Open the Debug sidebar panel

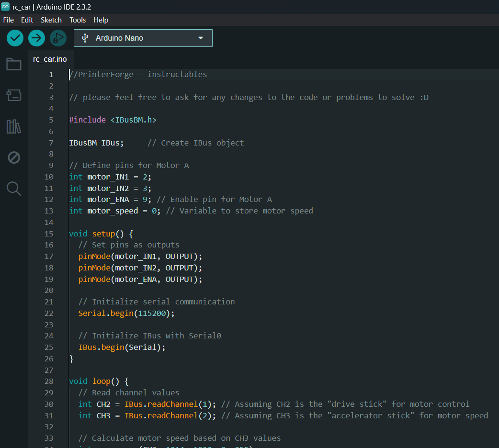(x=14, y=157)
